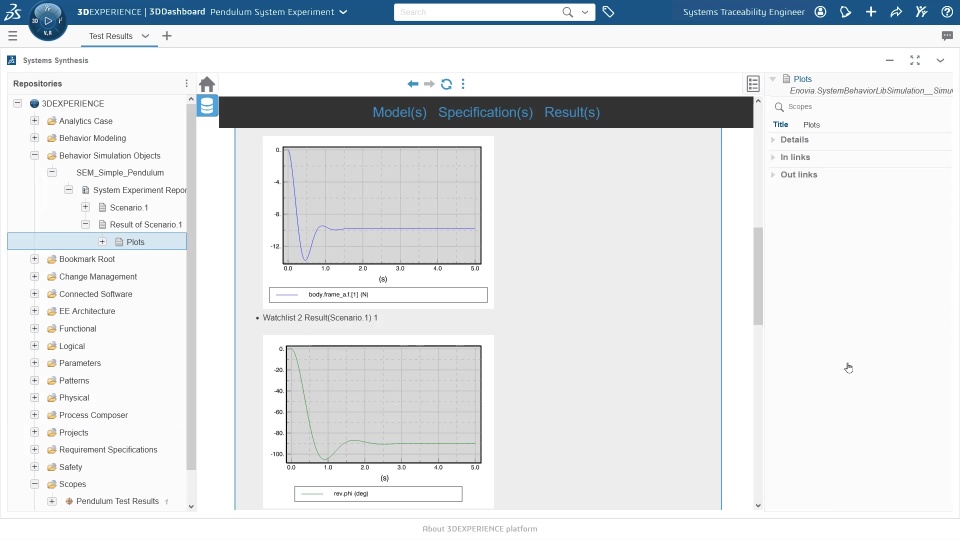Navigate forward with right arrow
Viewport: 960px width, 540px height.
429,84
